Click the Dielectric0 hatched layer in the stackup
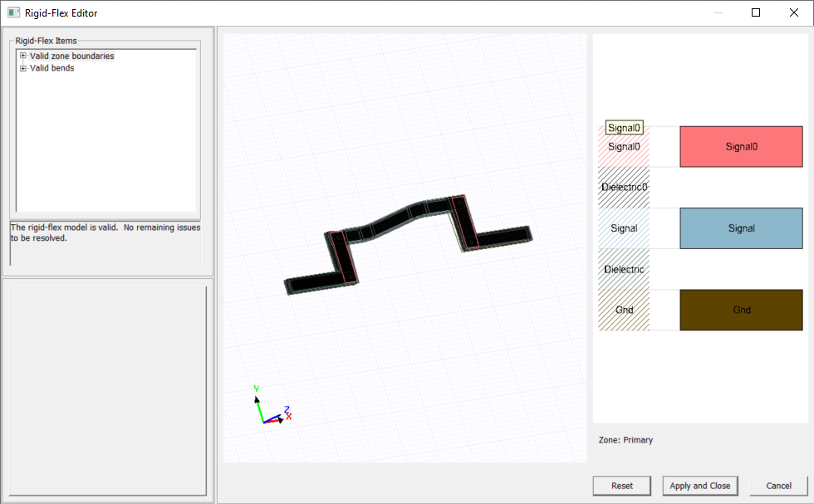The height and width of the screenshot is (504, 814). 623,187
